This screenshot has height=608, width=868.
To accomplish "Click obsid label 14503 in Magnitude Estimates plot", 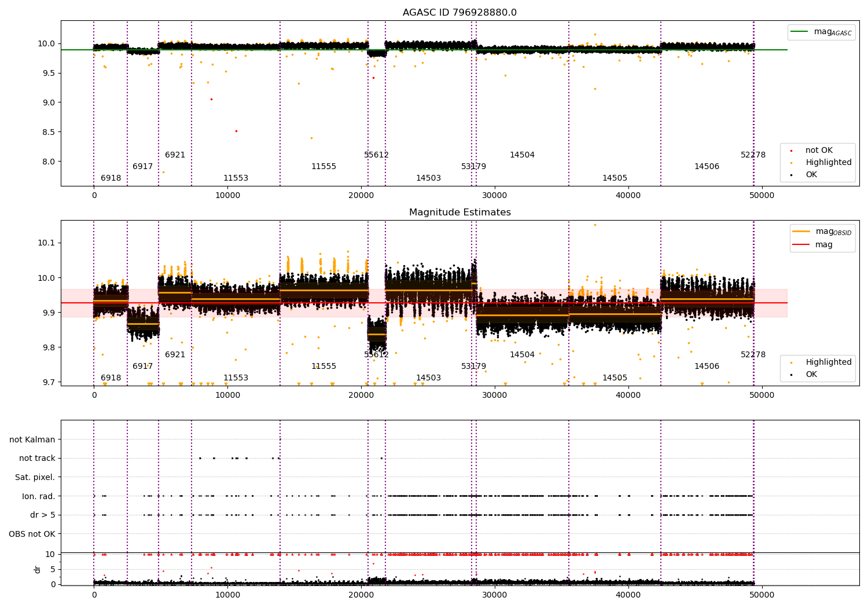I will click(x=429, y=378).
